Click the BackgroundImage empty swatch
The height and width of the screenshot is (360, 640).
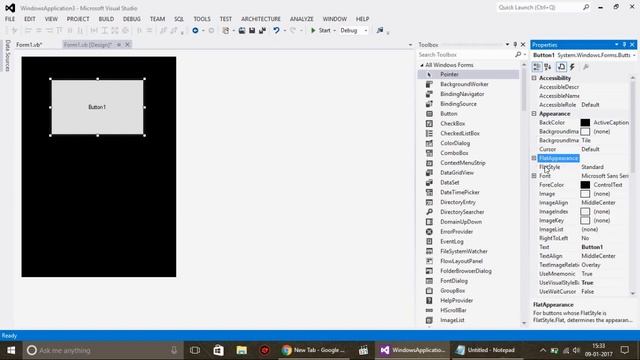(x=585, y=131)
